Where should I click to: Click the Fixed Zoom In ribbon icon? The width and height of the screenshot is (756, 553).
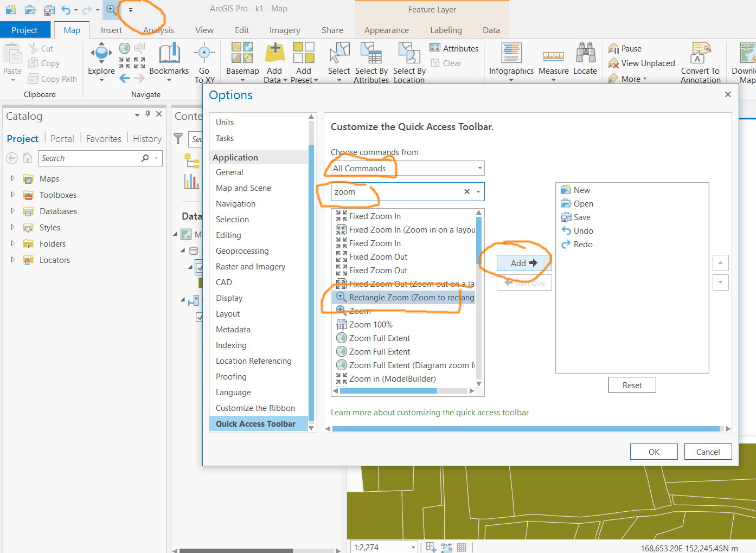click(125, 63)
